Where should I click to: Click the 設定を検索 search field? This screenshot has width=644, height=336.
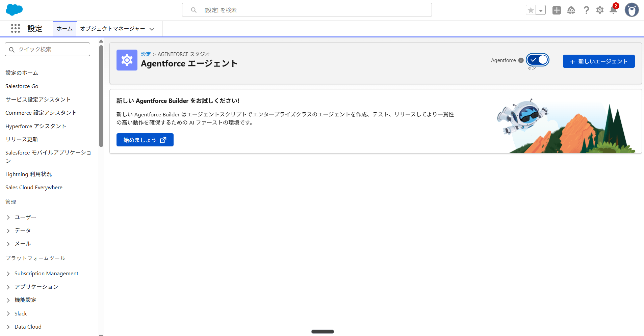click(307, 10)
